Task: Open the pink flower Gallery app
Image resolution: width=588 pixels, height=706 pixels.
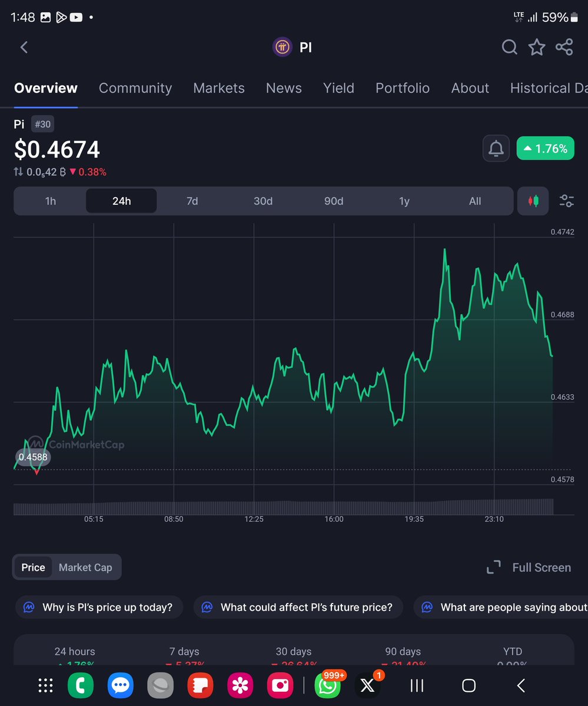Action: (x=240, y=685)
